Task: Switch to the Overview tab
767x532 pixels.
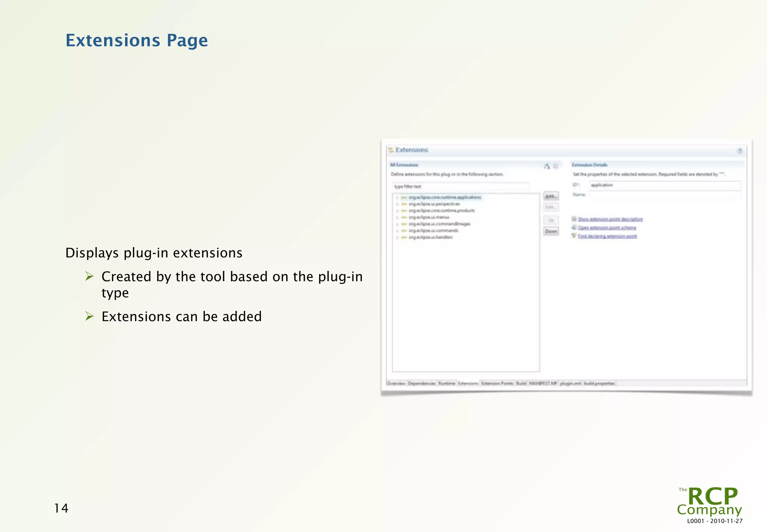Action: point(396,383)
